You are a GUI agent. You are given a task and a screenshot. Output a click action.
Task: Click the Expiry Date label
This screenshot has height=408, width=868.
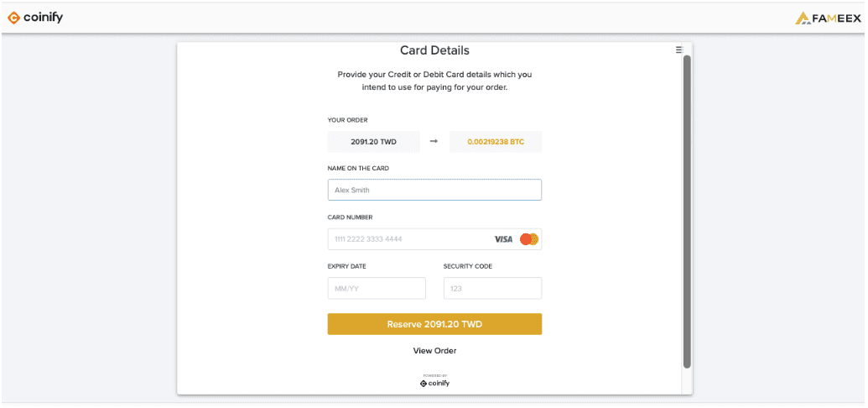tap(346, 267)
